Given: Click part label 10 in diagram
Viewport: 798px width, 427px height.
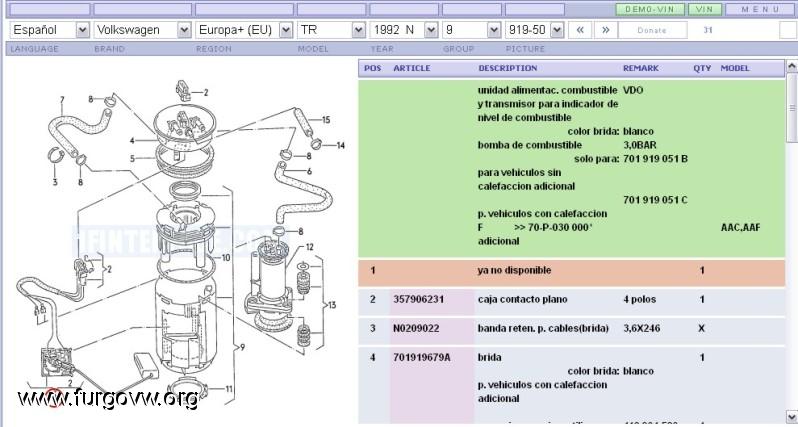Looking at the screenshot, I should 226,258.
